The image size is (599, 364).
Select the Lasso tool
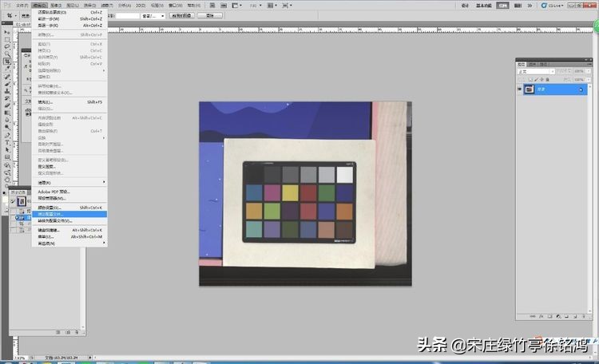pyautogui.click(x=7, y=47)
